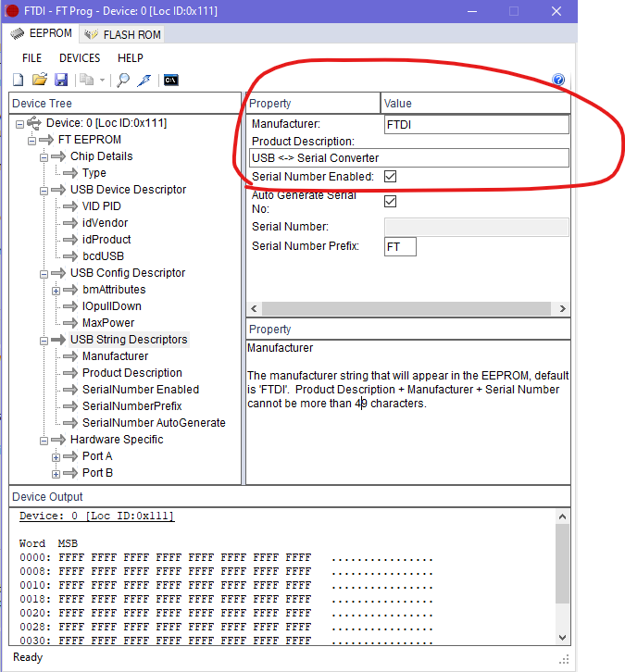This screenshot has height=672, width=625.
Task: Open the DEVICES menu
Action: [80, 58]
